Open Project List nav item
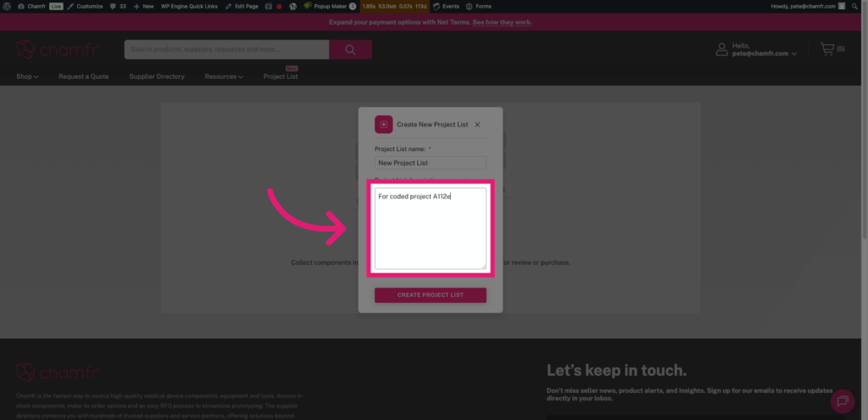Screen dimensions: 868x420 (x=281, y=76)
